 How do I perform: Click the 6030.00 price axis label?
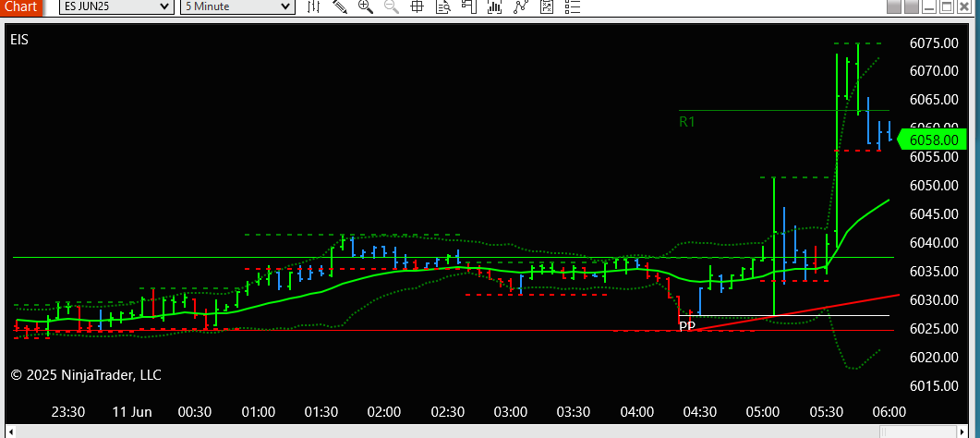(934, 300)
